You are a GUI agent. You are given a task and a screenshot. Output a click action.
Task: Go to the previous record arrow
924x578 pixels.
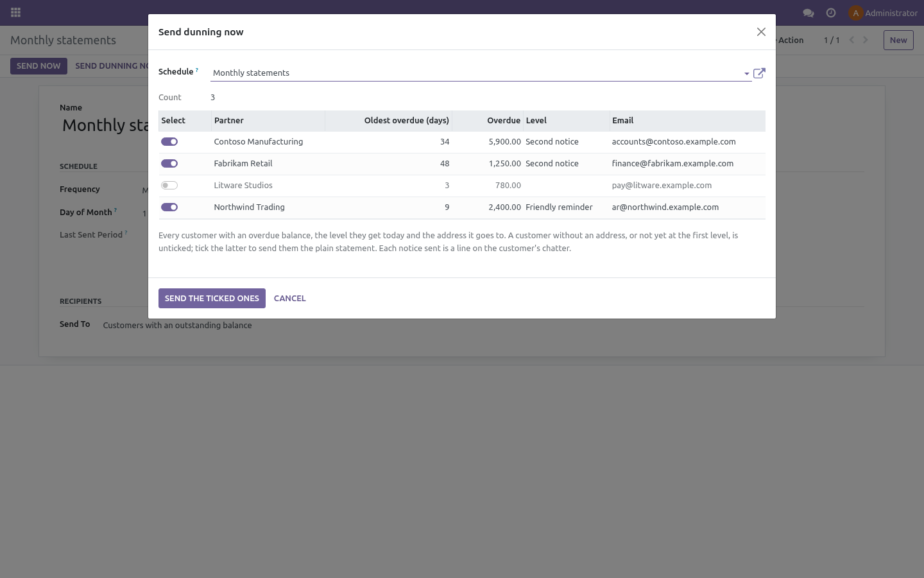(851, 40)
